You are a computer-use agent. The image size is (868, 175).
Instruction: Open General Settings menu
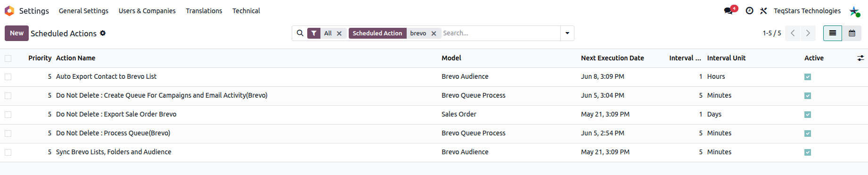[83, 11]
